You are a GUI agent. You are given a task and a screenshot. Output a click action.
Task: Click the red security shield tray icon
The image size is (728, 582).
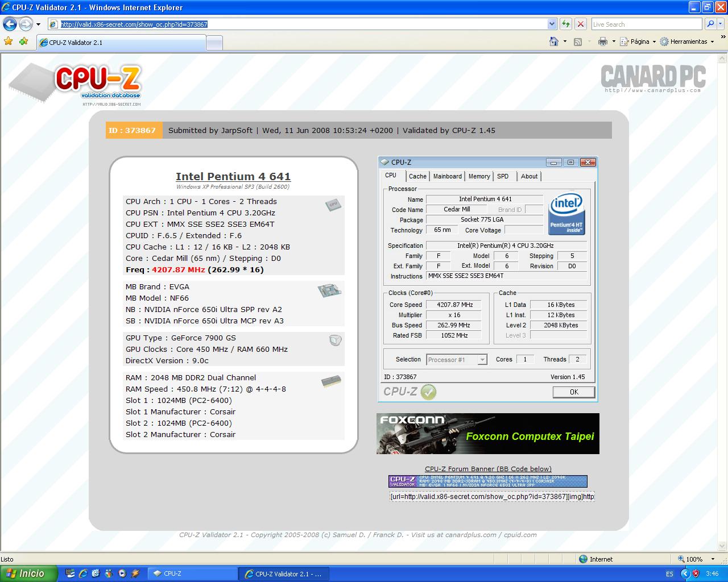coord(696,574)
